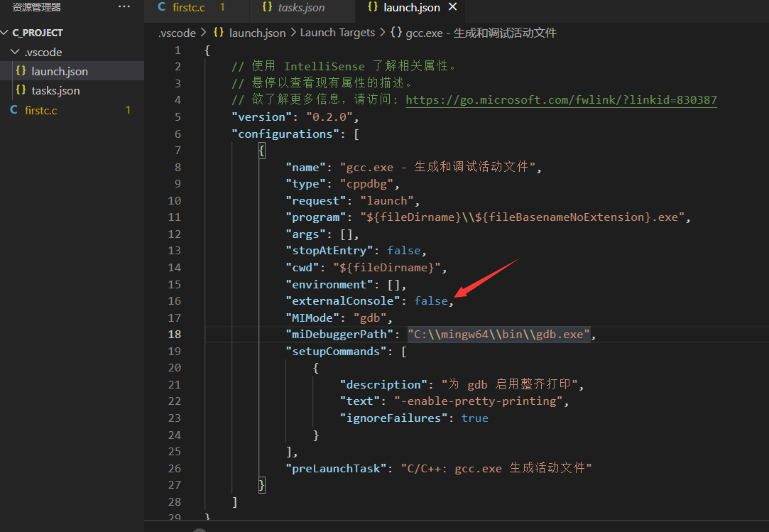Select the launch.json editor tab
Screen dimensions: 769x532
tap(411, 7)
